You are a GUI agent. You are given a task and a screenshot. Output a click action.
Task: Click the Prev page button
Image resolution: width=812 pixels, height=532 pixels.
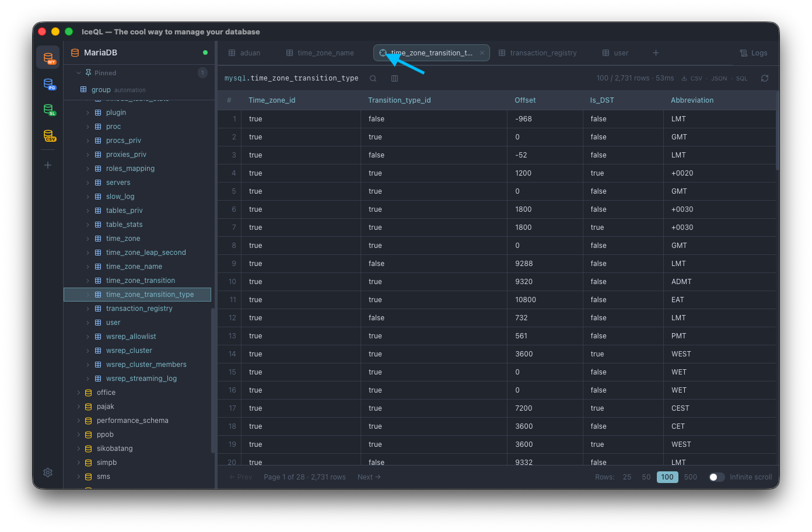click(x=241, y=477)
